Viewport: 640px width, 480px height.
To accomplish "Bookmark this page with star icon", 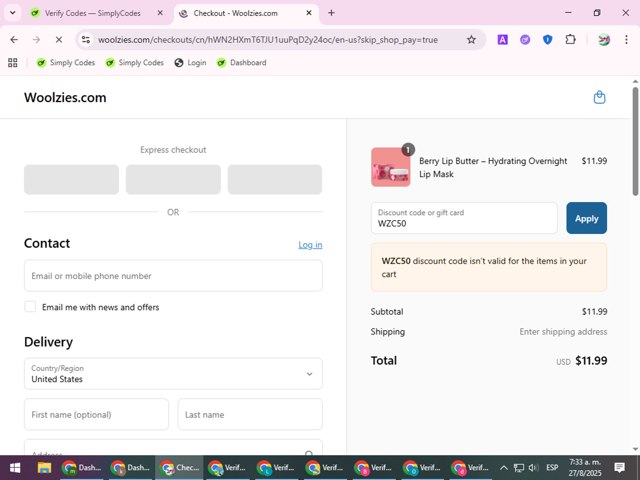I will pyautogui.click(x=471, y=40).
